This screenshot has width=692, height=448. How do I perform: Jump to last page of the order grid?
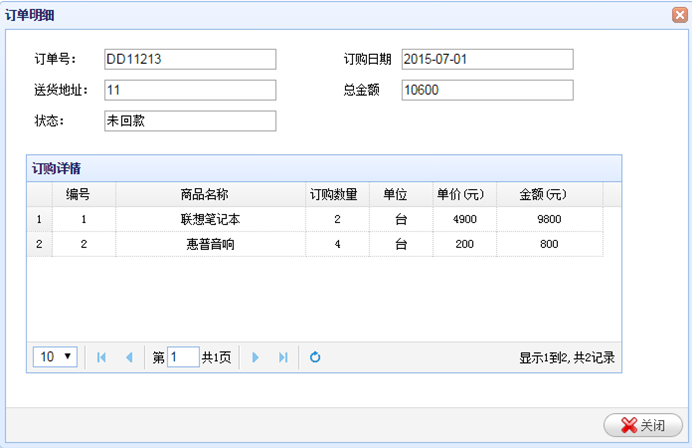[x=283, y=357]
